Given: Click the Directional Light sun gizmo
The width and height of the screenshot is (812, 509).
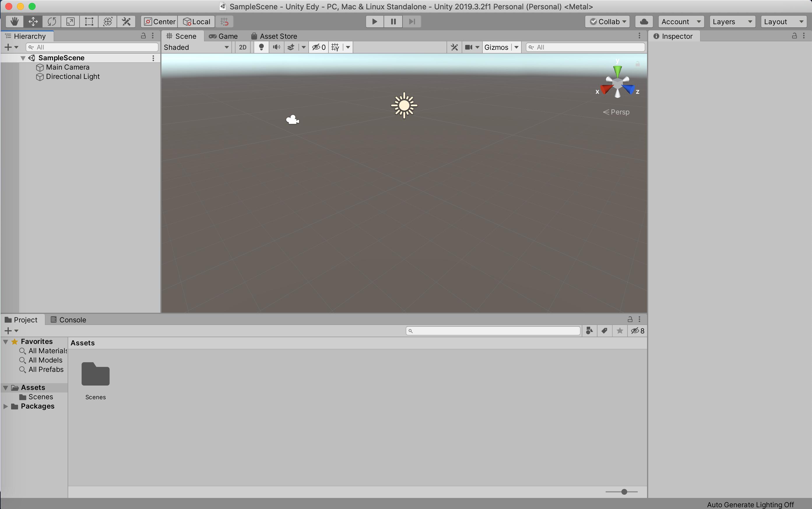Looking at the screenshot, I should [x=404, y=106].
